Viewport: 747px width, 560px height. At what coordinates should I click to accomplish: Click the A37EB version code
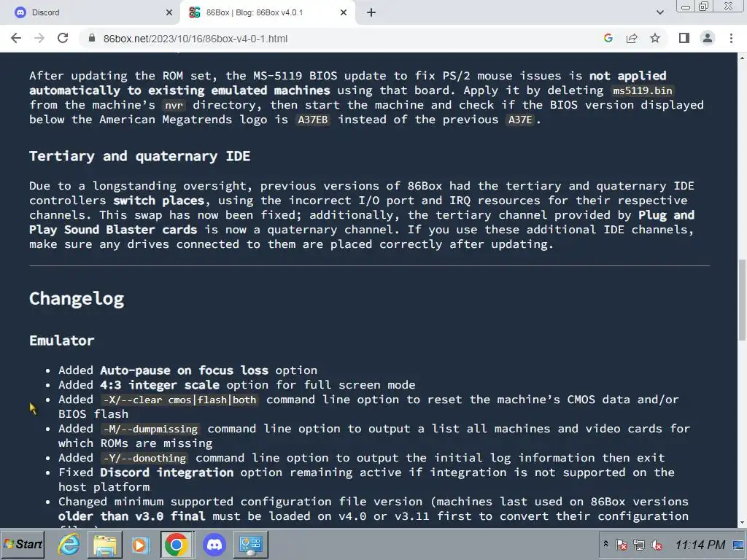tap(313, 120)
